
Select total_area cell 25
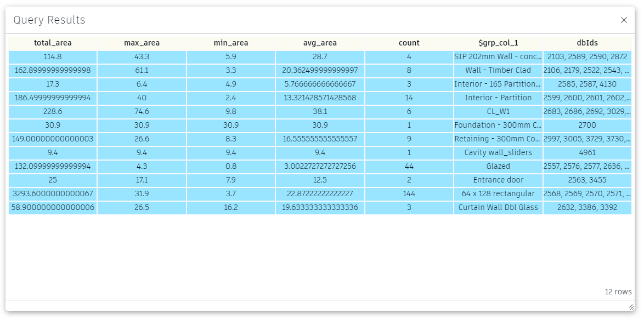click(53, 180)
